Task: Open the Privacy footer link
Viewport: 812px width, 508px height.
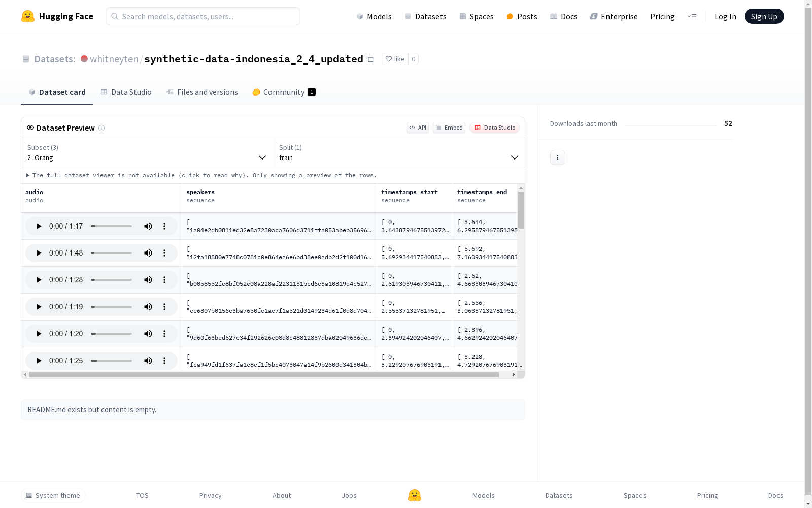Action: click(x=211, y=495)
